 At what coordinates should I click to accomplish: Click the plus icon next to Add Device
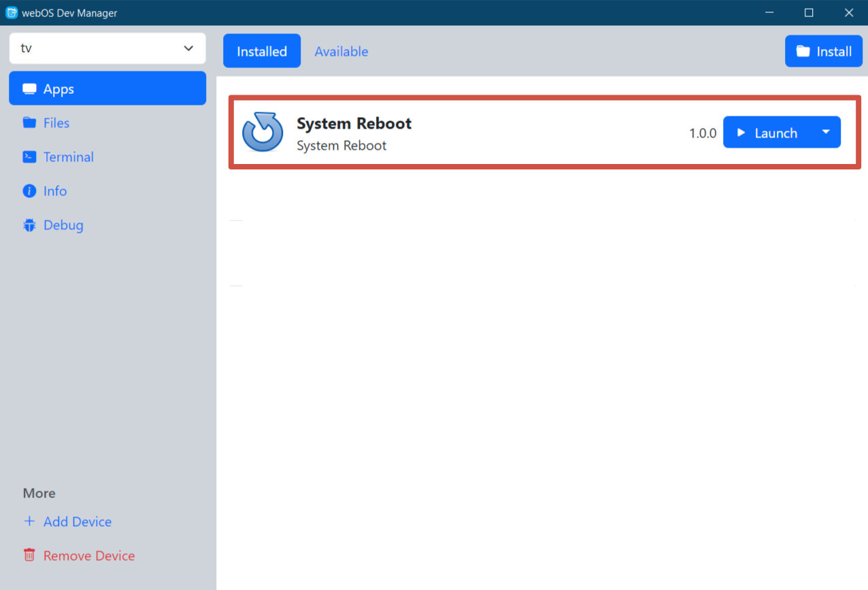pos(29,522)
